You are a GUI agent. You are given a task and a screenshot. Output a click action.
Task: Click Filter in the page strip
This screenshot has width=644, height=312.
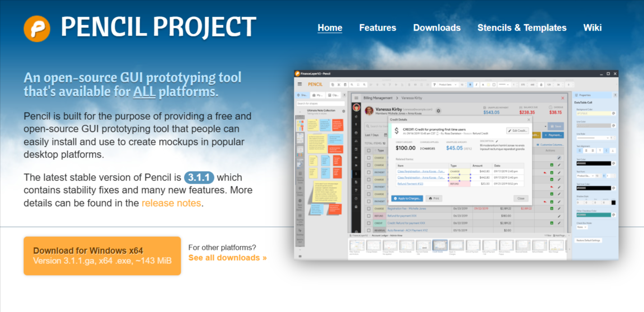[x=548, y=235]
